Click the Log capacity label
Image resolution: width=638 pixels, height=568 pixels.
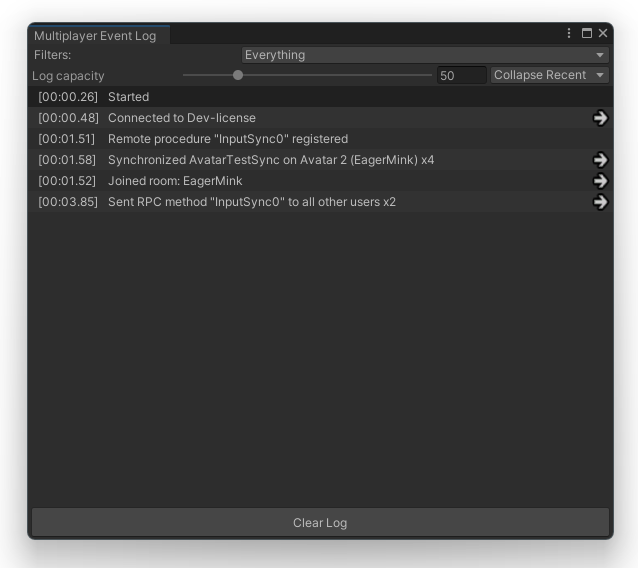tap(68, 76)
